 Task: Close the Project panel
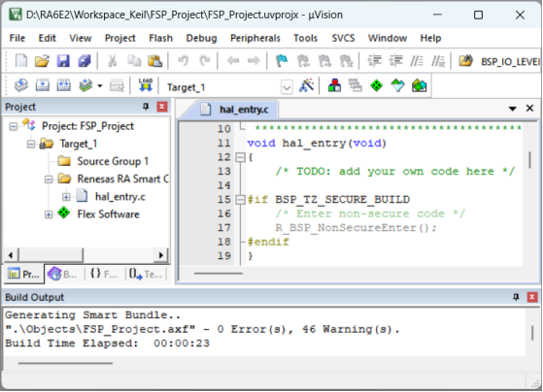pos(161,107)
